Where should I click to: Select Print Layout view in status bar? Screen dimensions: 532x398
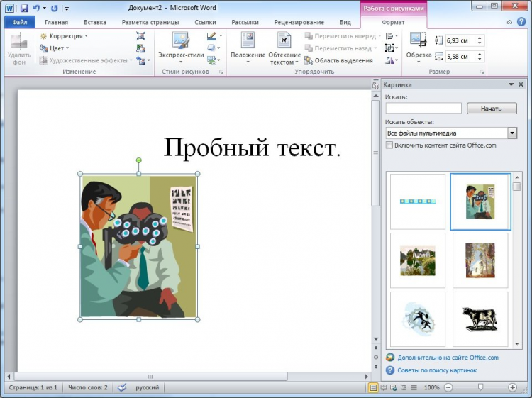coord(373,387)
